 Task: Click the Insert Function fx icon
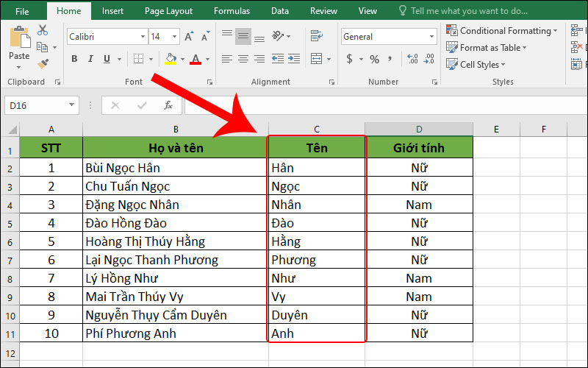pos(168,105)
